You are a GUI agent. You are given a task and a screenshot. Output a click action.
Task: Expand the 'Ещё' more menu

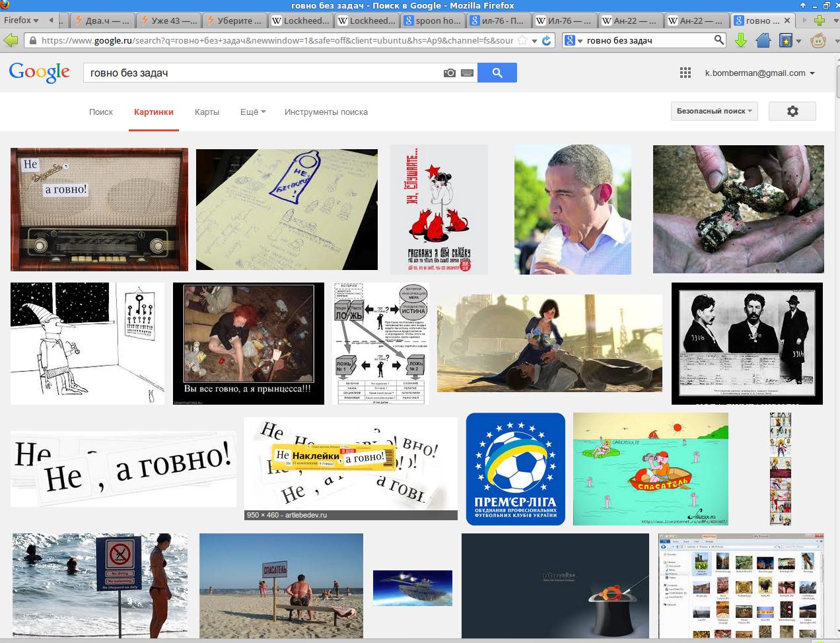(x=253, y=112)
